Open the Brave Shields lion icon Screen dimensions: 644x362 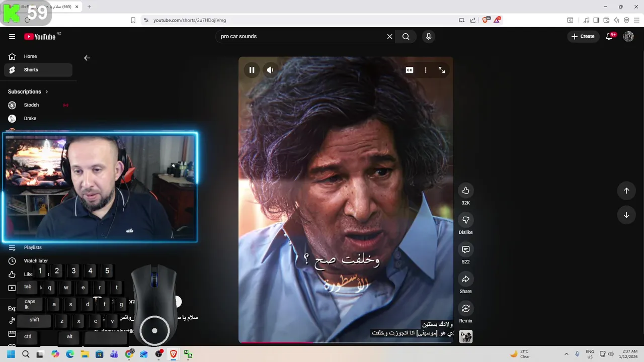tap(486, 20)
